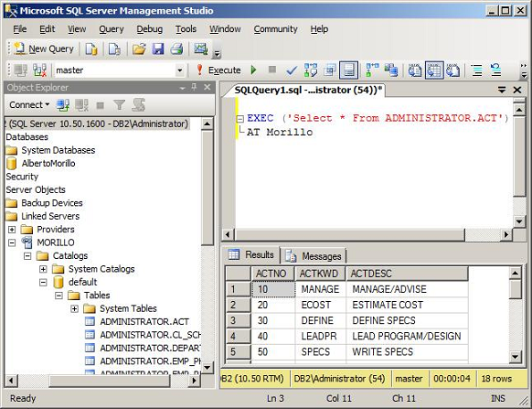Collapse the Tables folder
532x409 pixels.
coord(59,296)
